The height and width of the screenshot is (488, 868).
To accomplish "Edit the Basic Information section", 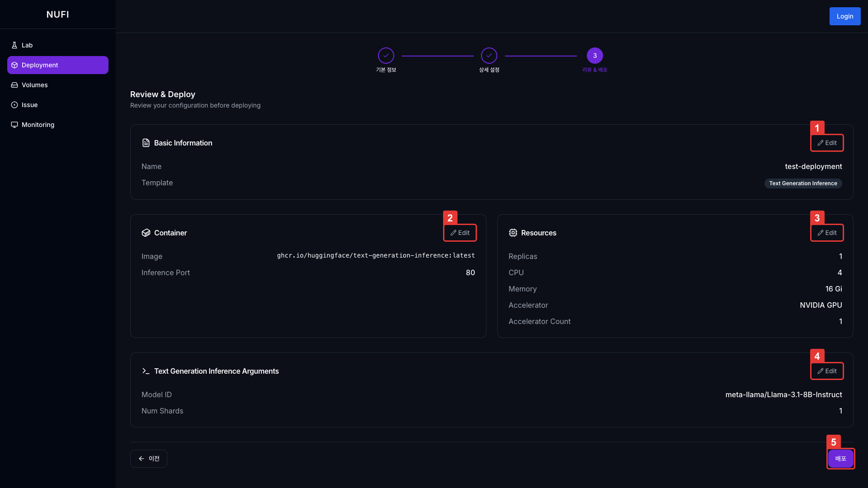I will pos(827,143).
